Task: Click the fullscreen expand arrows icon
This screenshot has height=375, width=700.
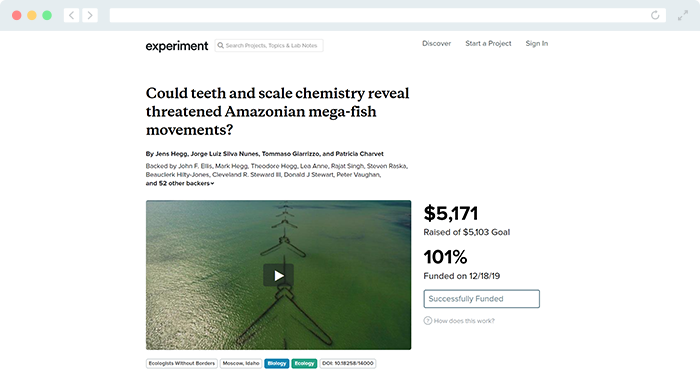Action: [x=683, y=16]
